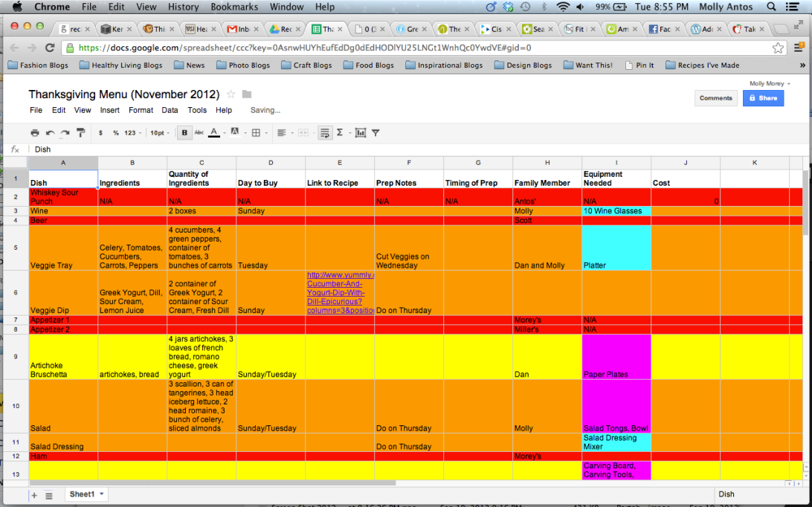This screenshot has width=812, height=507.
Task: Click the strikethrough Abc icon
Action: (199, 133)
